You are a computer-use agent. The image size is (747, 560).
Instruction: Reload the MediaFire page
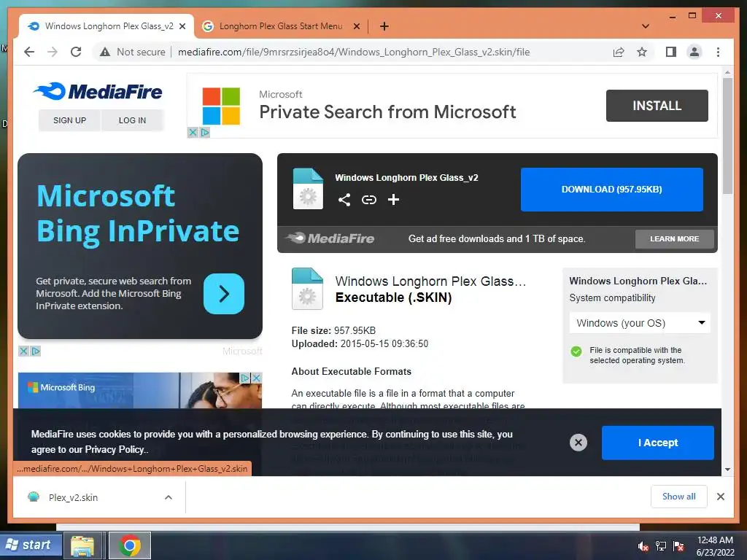tap(76, 52)
